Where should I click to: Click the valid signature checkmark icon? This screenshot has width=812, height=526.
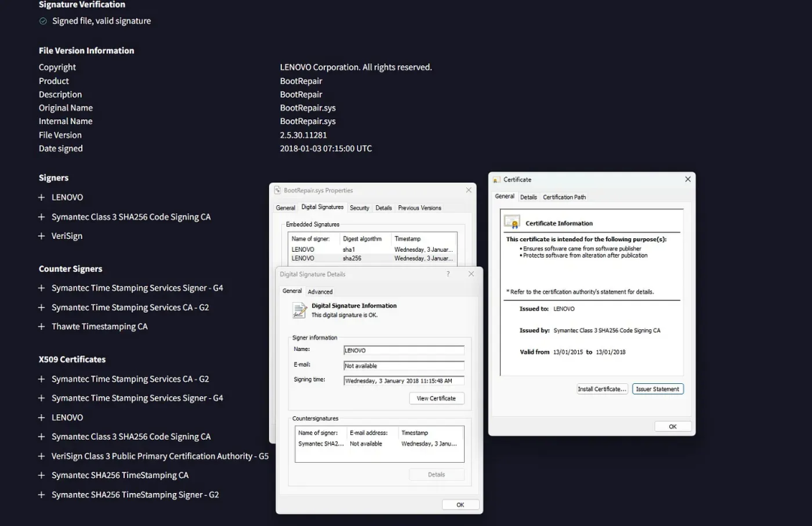click(43, 21)
